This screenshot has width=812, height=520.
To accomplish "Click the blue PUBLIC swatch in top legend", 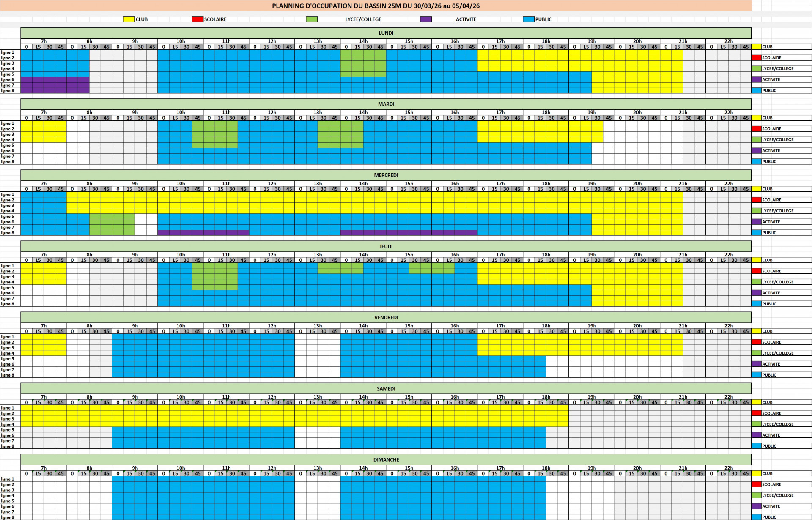I will pyautogui.click(x=528, y=19).
